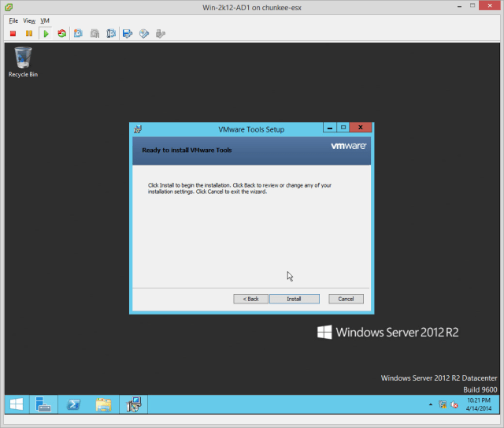Click the Install button
The image size is (504, 428).
point(295,299)
